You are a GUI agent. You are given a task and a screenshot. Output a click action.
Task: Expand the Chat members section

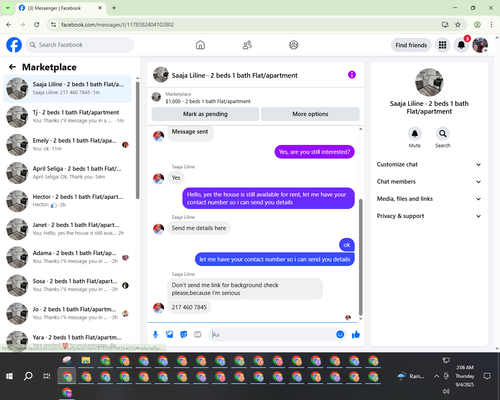coord(429,182)
